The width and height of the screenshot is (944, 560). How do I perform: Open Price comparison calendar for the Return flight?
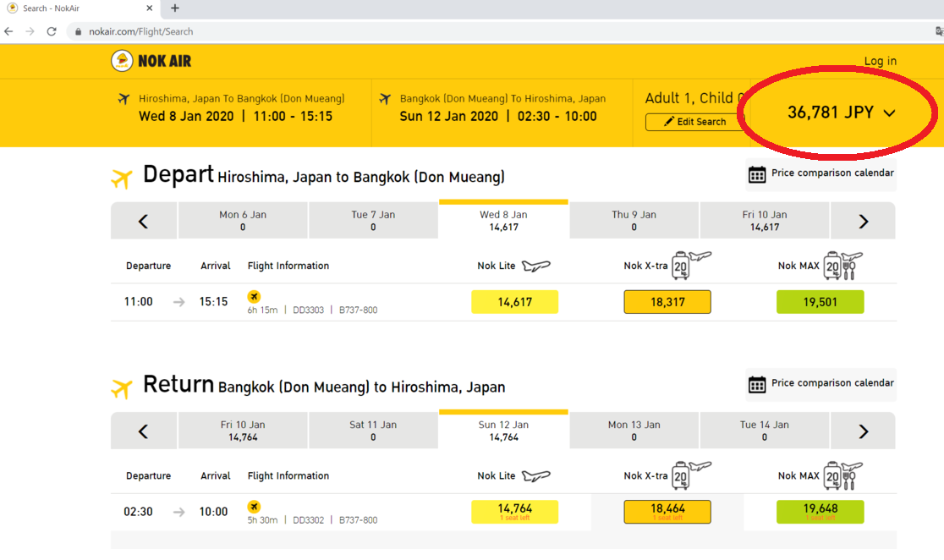(x=821, y=384)
